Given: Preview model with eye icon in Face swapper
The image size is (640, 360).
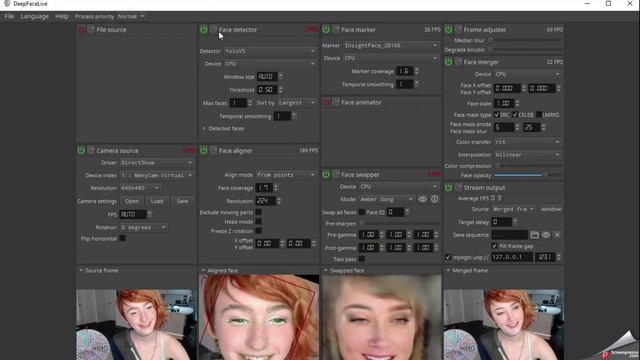Looking at the screenshot, I should pos(422,199).
